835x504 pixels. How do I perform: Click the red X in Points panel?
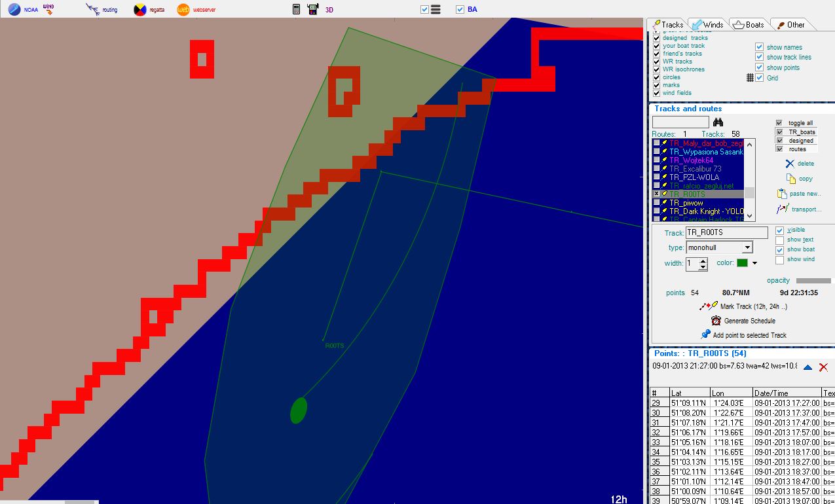tap(823, 367)
